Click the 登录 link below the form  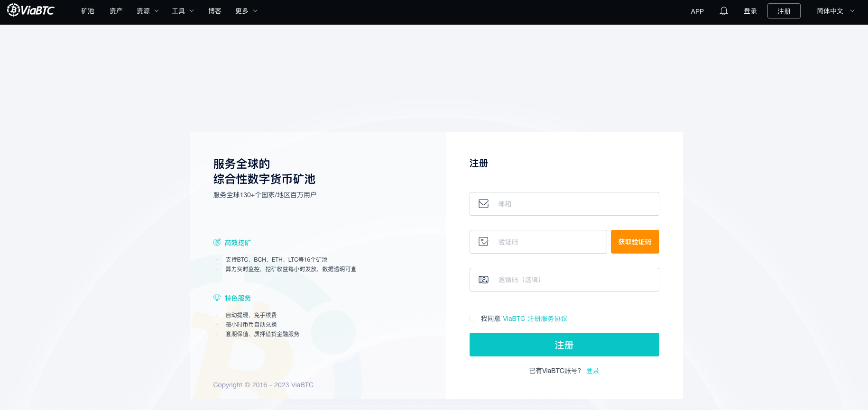click(593, 371)
